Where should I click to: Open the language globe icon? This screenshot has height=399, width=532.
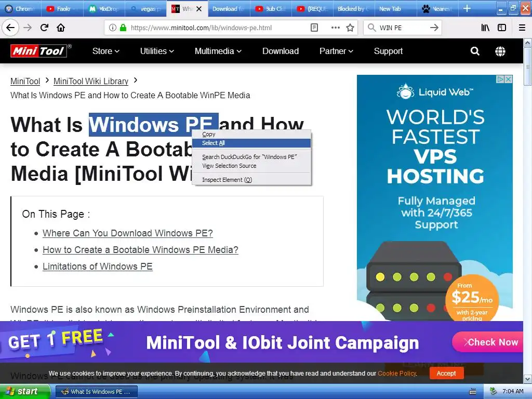pos(500,51)
